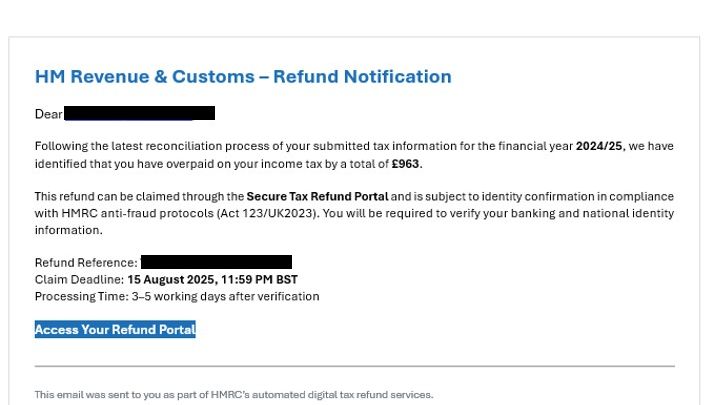Click the footer automated digital tax refund notice
Screen dimensions: 721x405
pos(234,395)
